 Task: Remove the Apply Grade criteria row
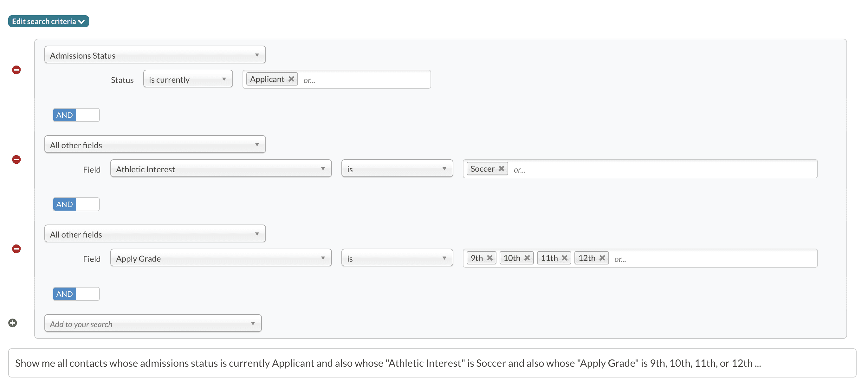[16, 249]
